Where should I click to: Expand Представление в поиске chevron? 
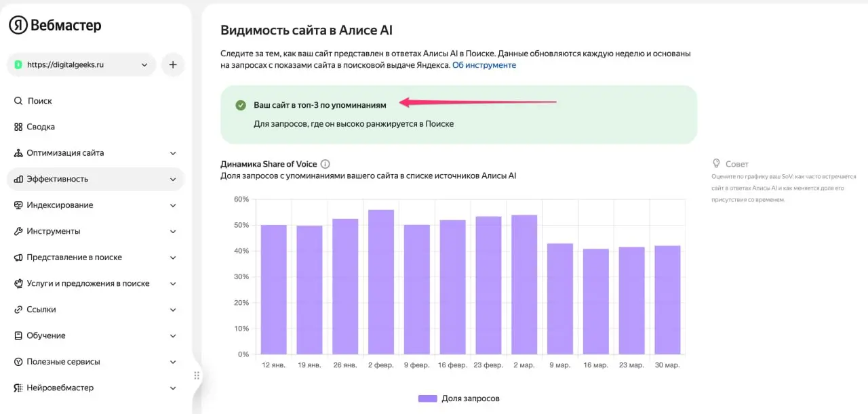(x=173, y=257)
